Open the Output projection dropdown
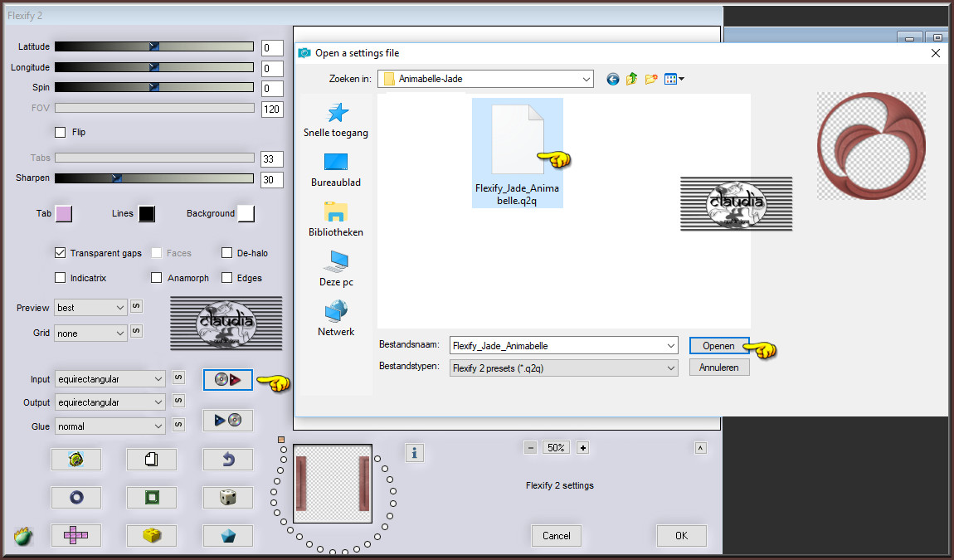The image size is (954, 560). pyautogui.click(x=110, y=402)
